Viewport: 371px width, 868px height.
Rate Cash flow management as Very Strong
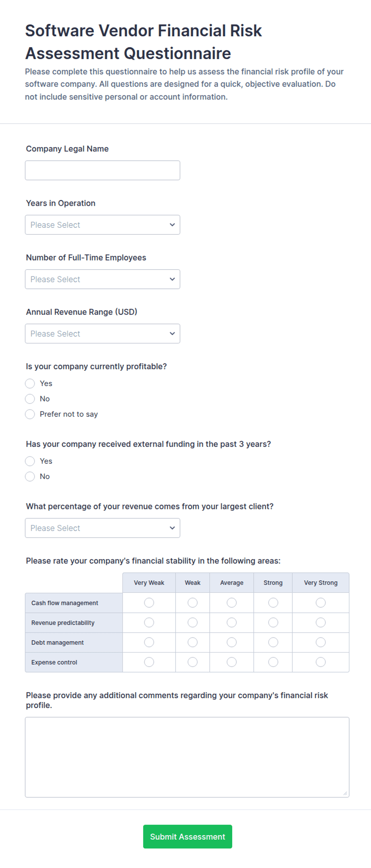pos(321,603)
